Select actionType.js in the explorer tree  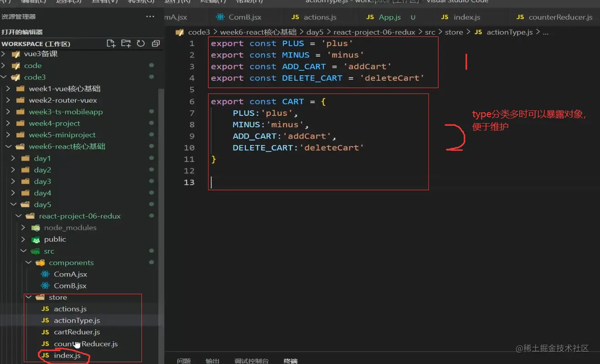(x=77, y=321)
